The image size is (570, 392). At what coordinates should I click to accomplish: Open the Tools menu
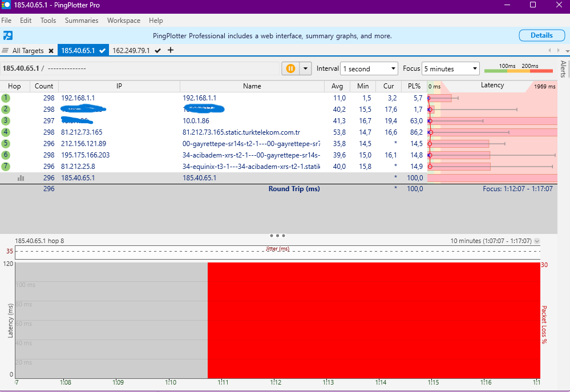coord(48,21)
